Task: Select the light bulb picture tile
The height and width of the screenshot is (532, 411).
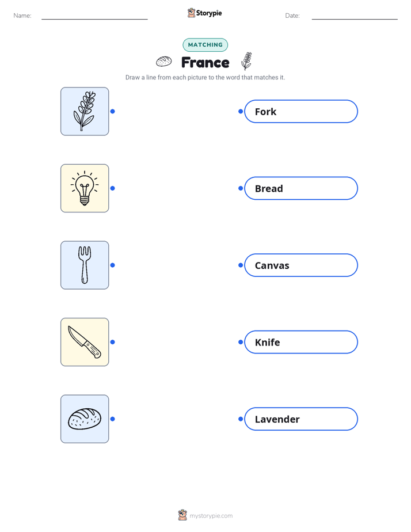Action: coord(85,188)
